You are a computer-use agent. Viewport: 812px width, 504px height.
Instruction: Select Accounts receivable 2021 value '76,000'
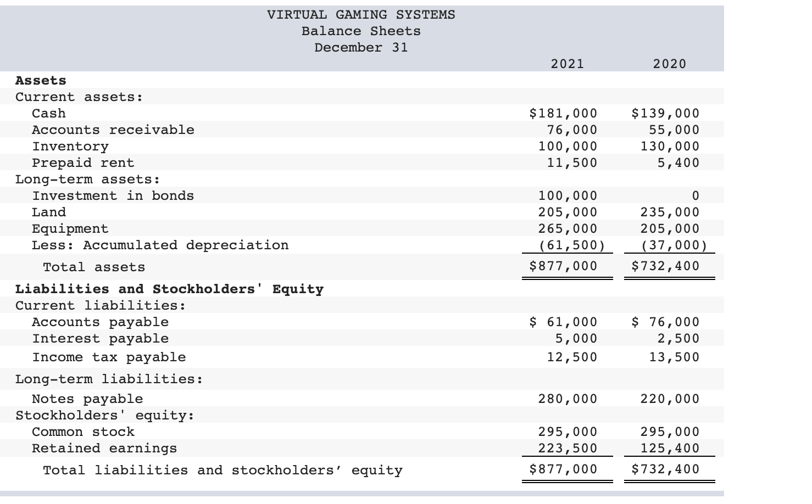click(572, 130)
